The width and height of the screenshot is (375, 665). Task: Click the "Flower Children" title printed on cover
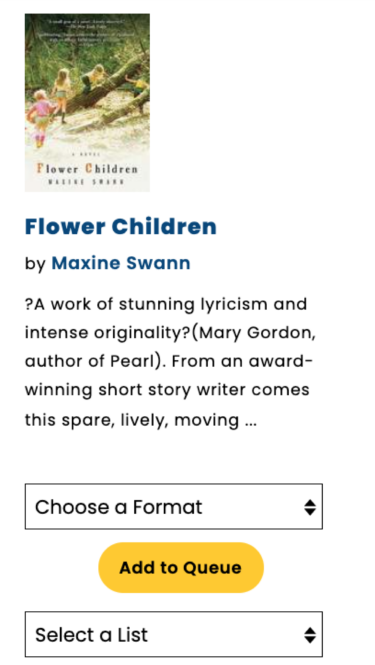[x=87, y=168]
